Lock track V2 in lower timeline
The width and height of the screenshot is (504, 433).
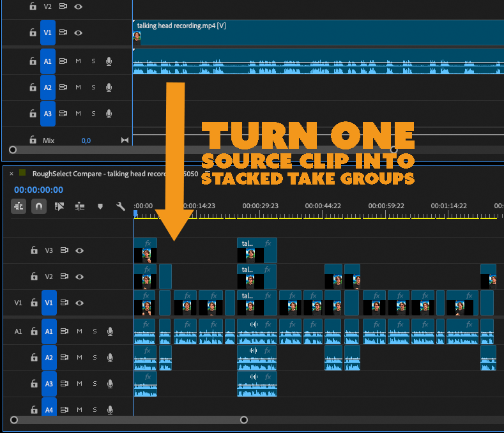[x=34, y=277]
